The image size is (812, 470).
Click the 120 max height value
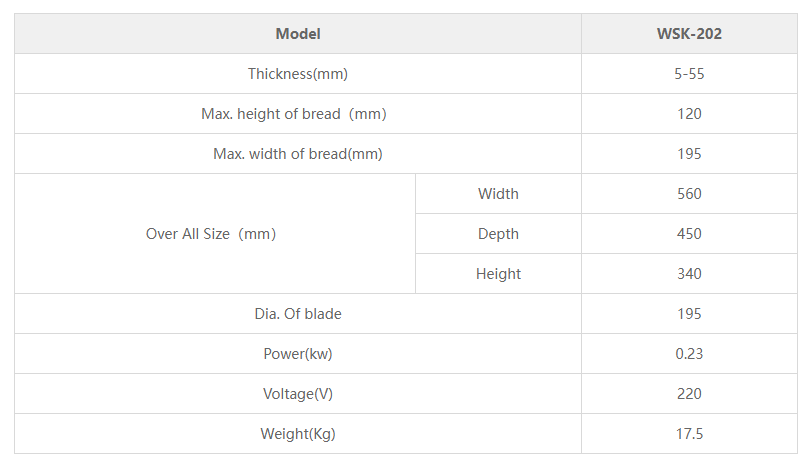(689, 114)
